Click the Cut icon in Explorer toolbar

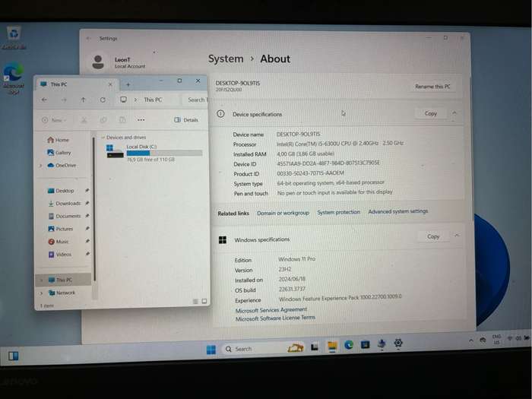[84, 120]
